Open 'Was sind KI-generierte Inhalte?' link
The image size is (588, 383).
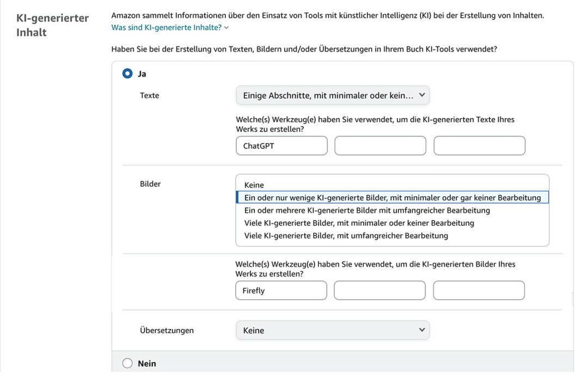pyautogui.click(x=169, y=27)
